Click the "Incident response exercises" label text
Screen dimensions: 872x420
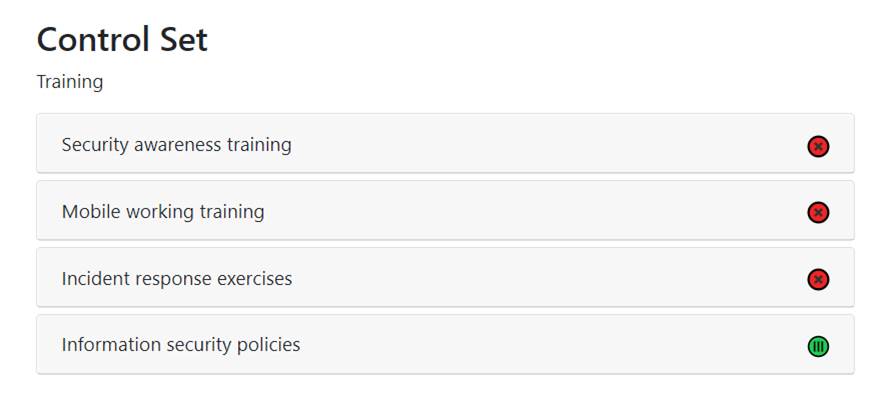click(177, 279)
